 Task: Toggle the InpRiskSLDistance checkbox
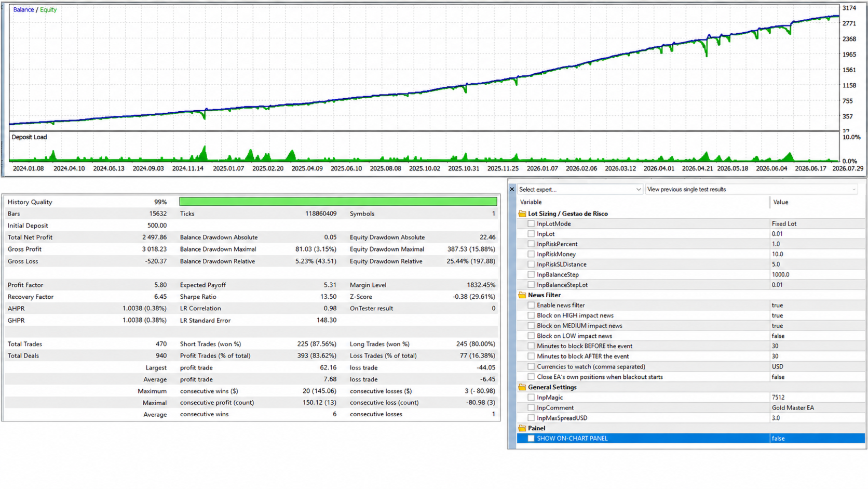tap(531, 265)
